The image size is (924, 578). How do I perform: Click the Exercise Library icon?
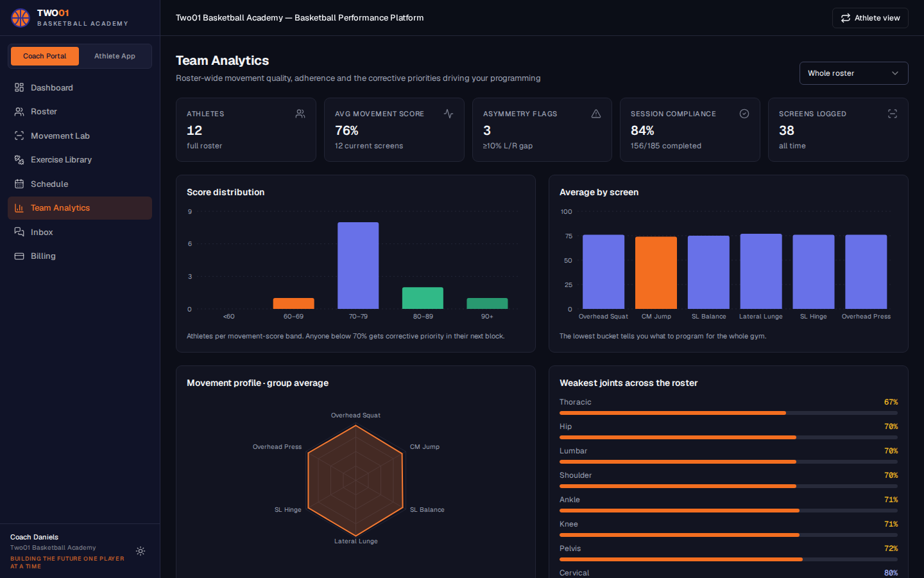tap(19, 160)
